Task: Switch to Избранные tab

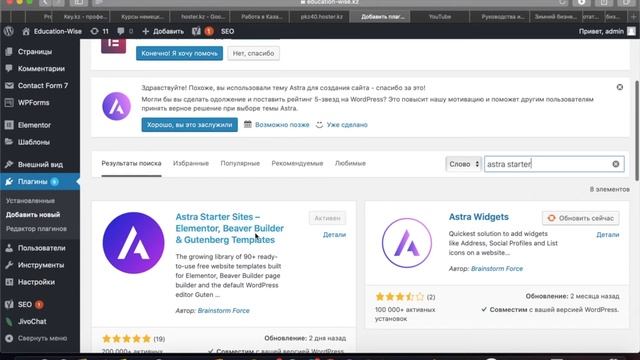Action: [x=191, y=163]
